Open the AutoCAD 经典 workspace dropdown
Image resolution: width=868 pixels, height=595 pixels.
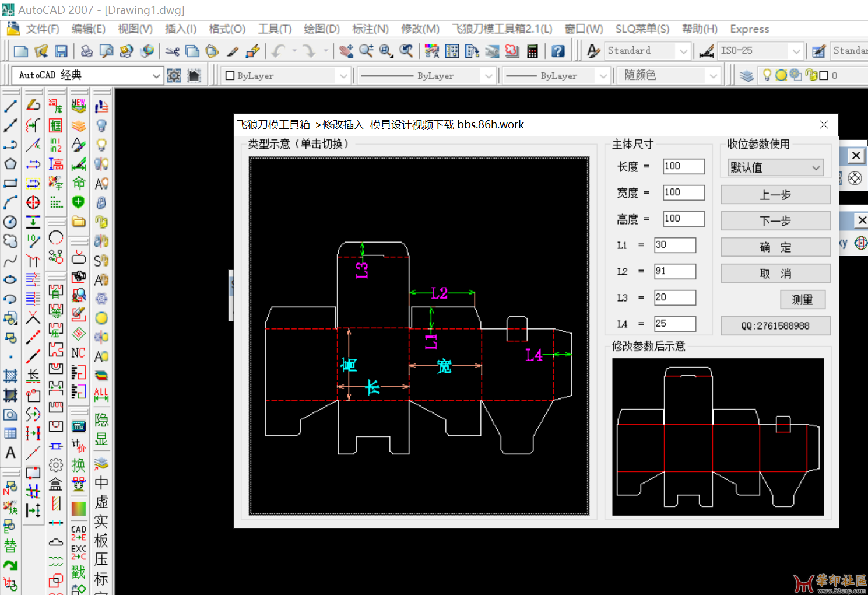pos(87,76)
